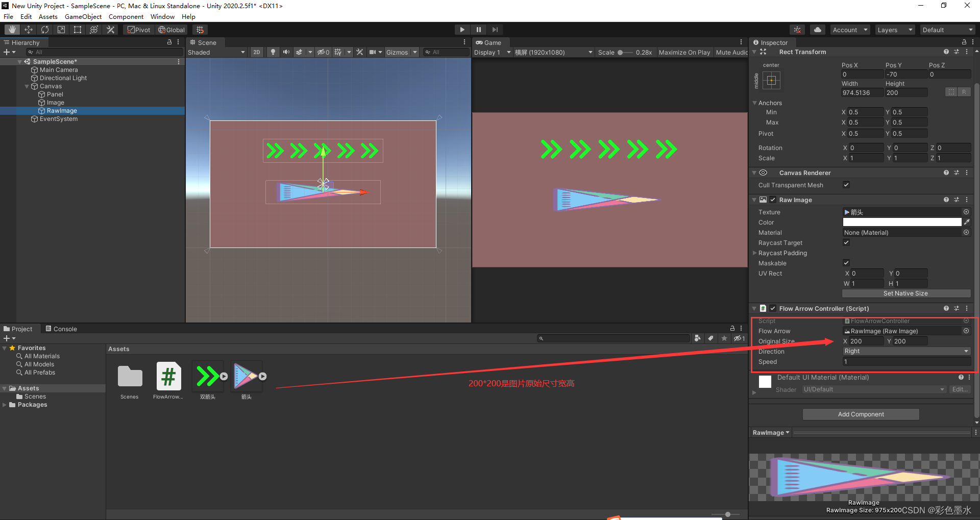This screenshot has height=520, width=980.
Task: Toggle blueprint mode in Rect Transform
Action: click(951, 92)
